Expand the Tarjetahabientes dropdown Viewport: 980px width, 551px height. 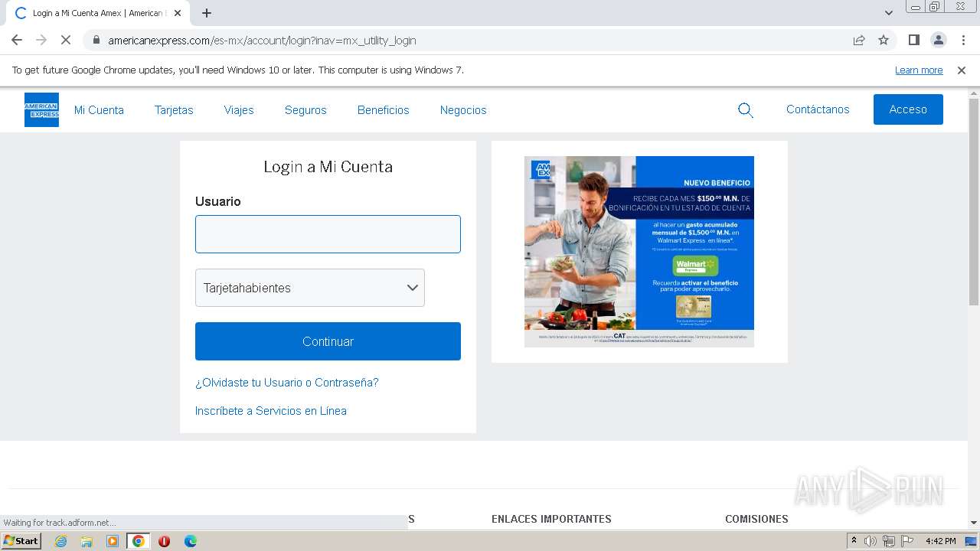click(310, 288)
